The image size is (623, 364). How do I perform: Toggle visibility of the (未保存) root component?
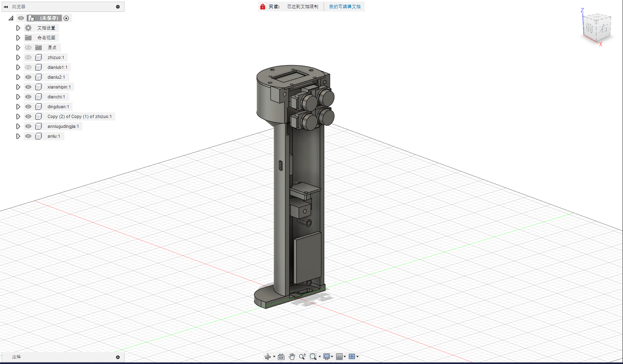(x=21, y=18)
